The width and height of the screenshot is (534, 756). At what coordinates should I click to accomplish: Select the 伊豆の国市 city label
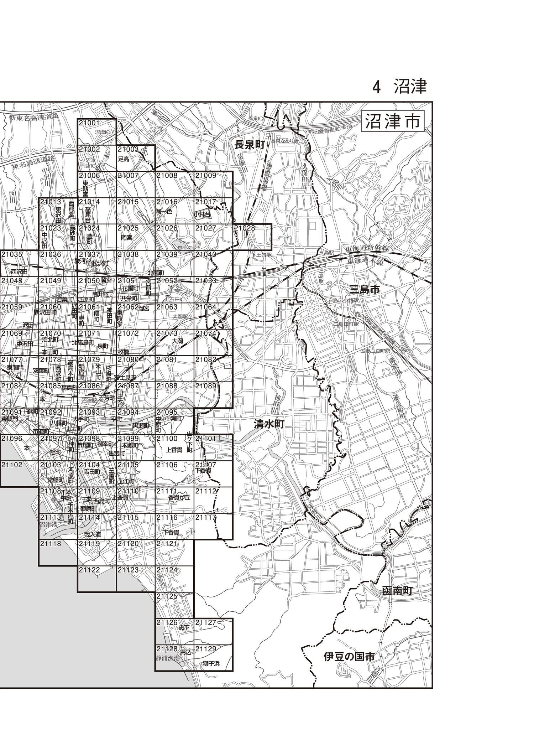click(x=349, y=657)
